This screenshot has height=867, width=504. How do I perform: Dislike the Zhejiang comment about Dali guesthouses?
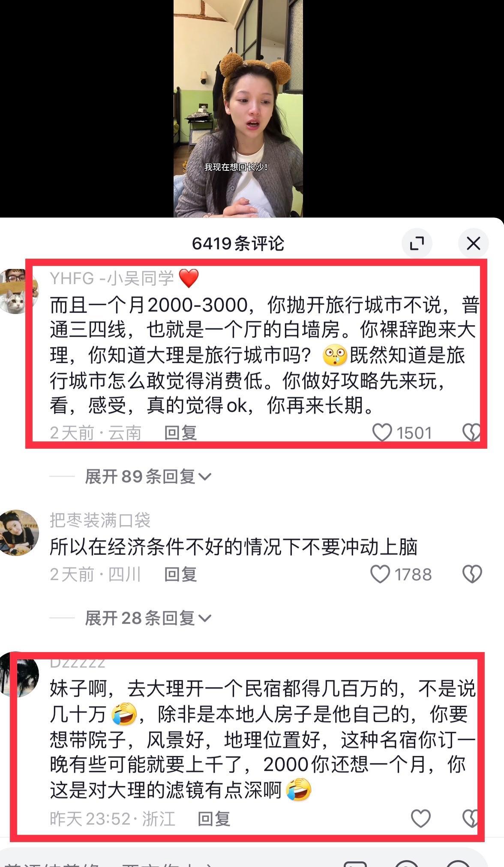point(471,819)
